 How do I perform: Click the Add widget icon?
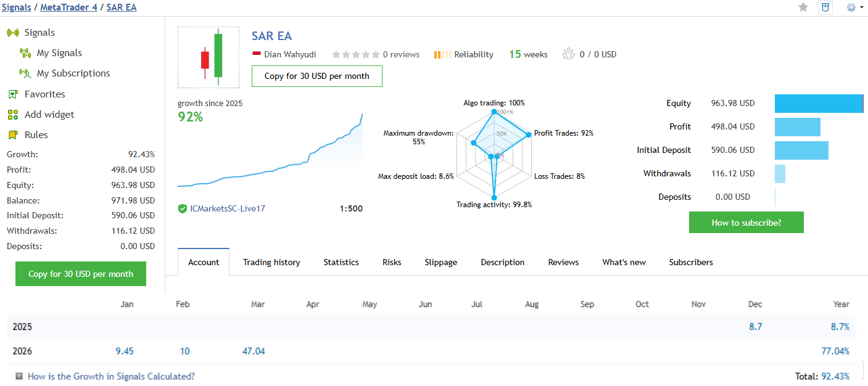(x=13, y=115)
